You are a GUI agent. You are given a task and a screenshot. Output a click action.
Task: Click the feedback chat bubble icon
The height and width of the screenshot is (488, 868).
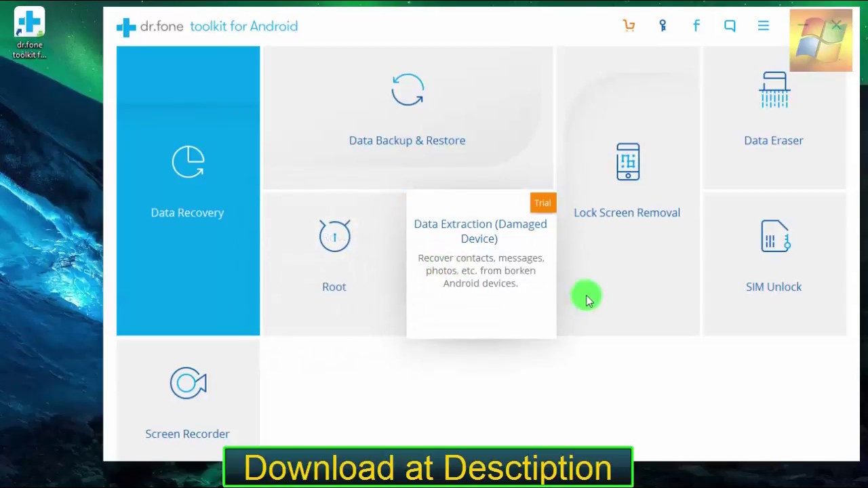click(730, 26)
